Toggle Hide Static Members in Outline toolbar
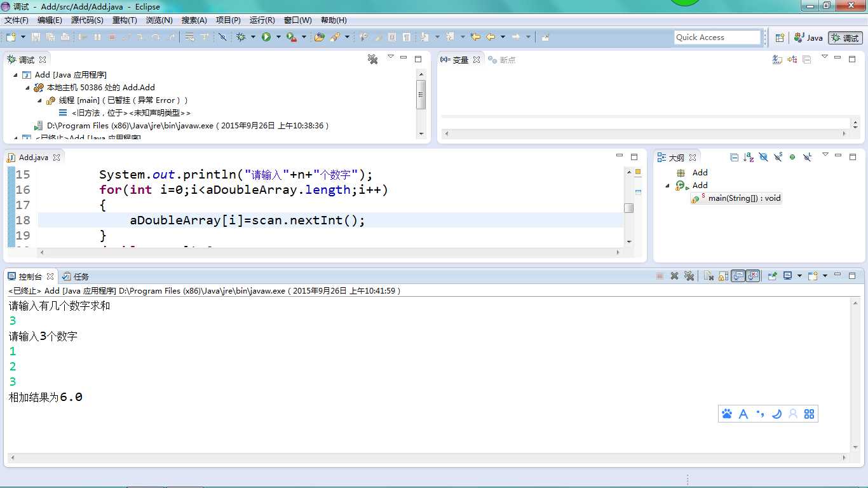 tap(778, 157)
